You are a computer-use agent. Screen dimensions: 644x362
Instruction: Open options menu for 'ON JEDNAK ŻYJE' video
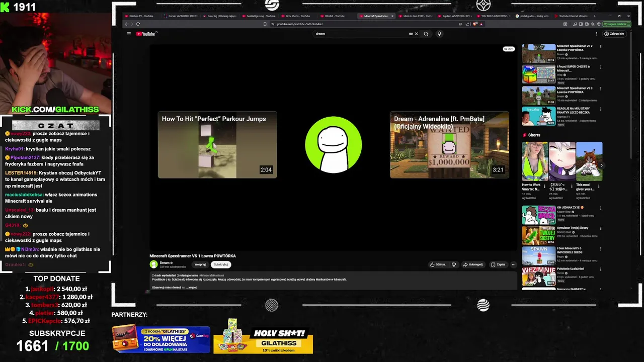(600, 208)
